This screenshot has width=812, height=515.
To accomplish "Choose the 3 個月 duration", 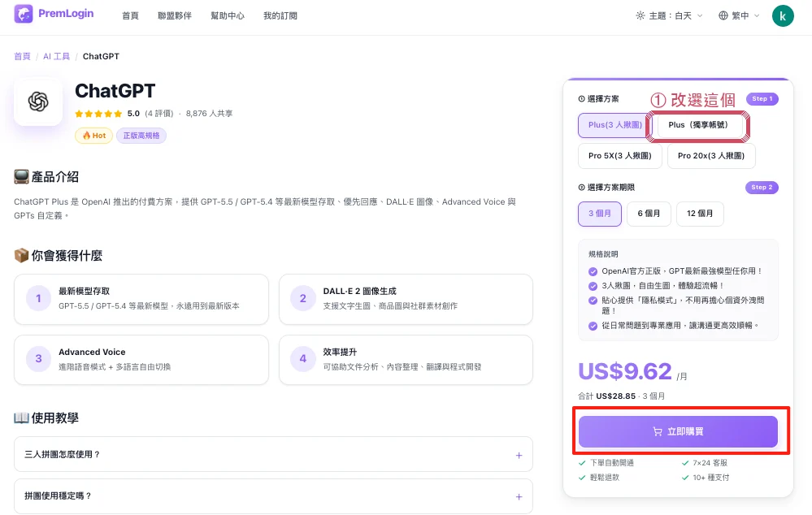I will [x=600, y=214].
